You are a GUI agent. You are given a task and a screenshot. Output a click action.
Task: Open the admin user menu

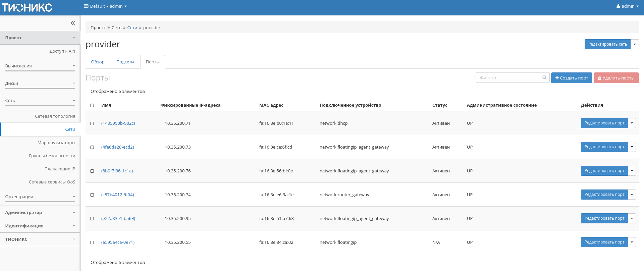click(x=627, y=6)
